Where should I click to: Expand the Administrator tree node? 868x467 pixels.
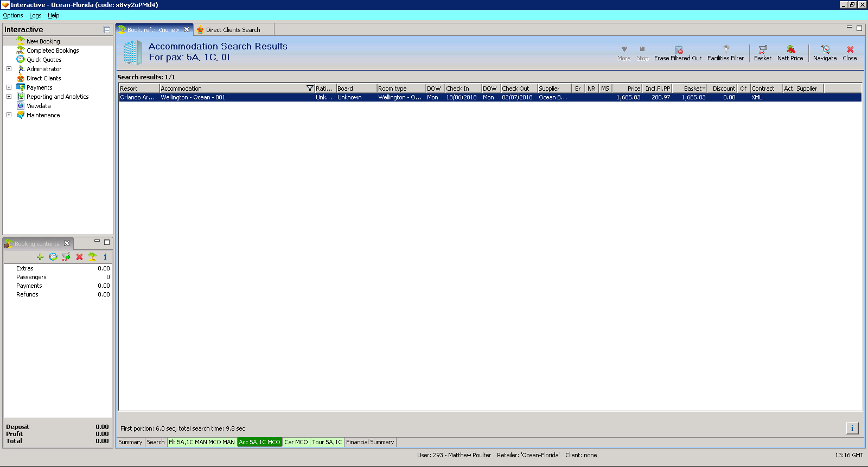tap(9, 69)
